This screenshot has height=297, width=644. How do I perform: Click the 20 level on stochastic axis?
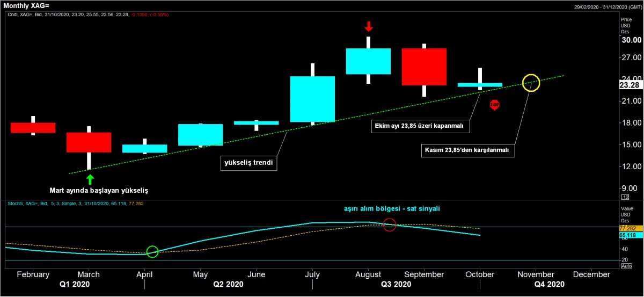coord(625,260)
